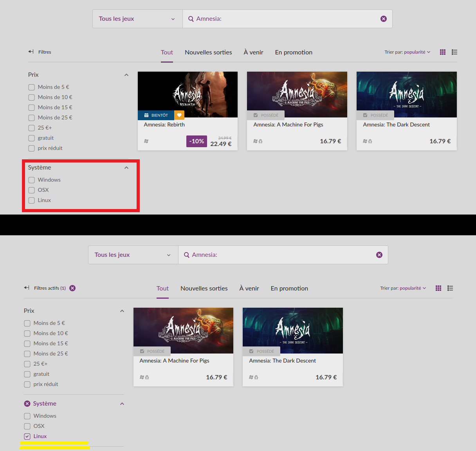476x451 pixels.
Task: Click Windows icon on top Machine For Pigs card
Action: point(256,141)
